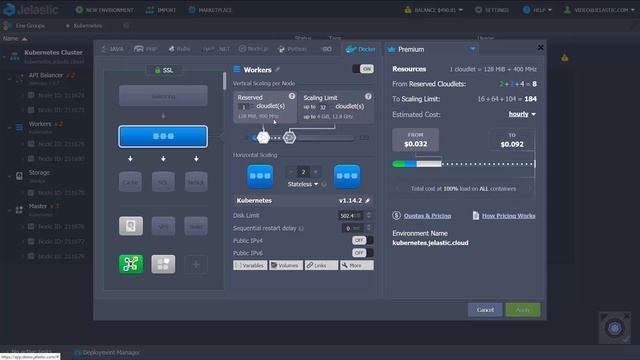The image size is (640, 360).
Task: Open the Quotas & Pricing link
Action: pos(427,216)
